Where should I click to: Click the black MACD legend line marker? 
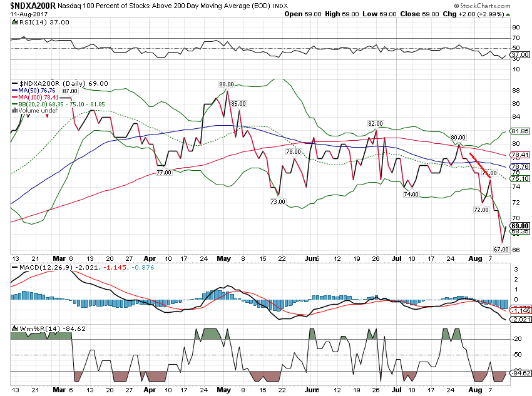pos(14,268)
